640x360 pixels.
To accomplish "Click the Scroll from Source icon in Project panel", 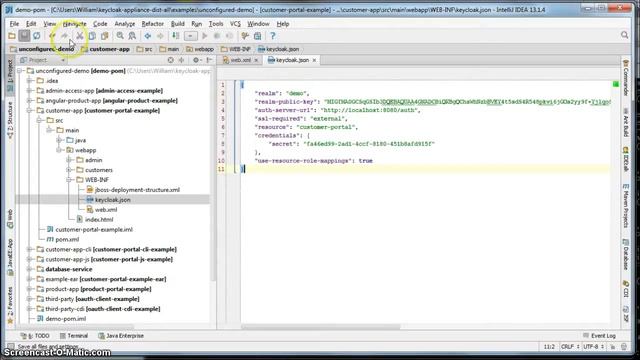I will pyautogui.click(x=171, y=60).
